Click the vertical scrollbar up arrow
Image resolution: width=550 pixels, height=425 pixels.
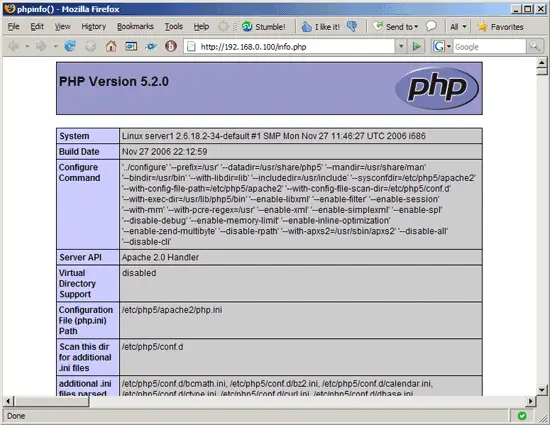tap(542, 62)
